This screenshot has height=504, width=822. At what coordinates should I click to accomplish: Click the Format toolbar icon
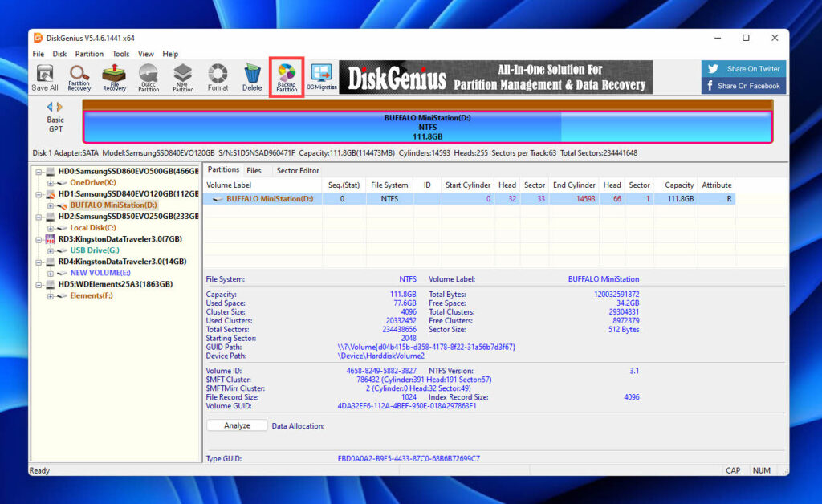pyautogui.click(x=218, y=77)
